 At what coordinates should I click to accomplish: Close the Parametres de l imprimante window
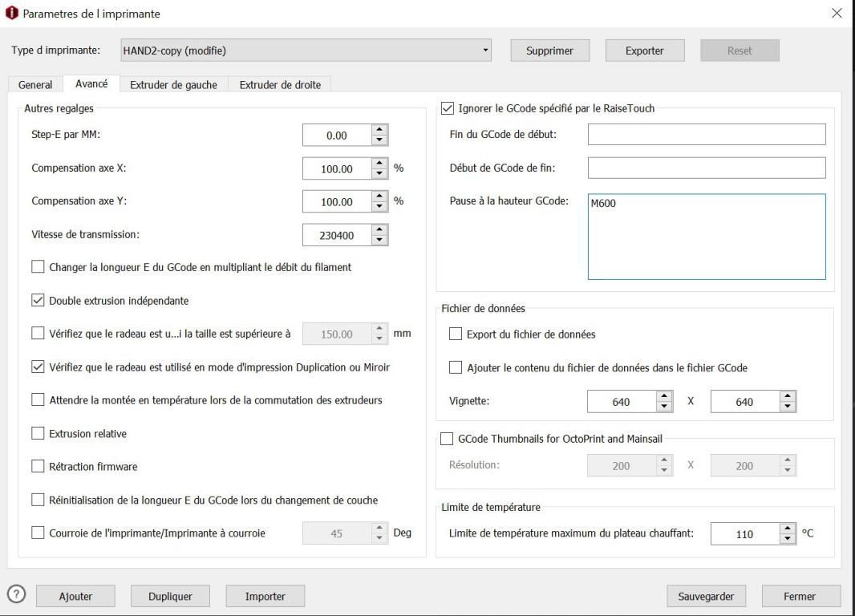coord(837,13)
